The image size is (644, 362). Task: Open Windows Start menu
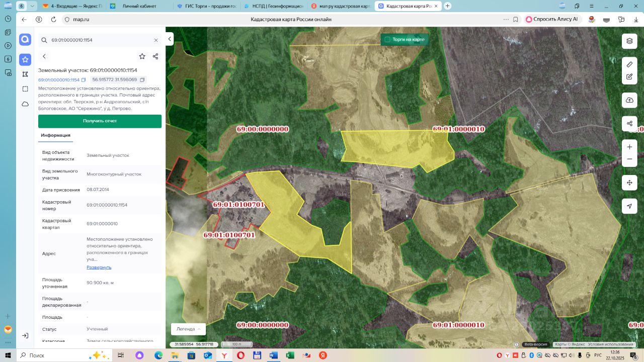point(8,355)
